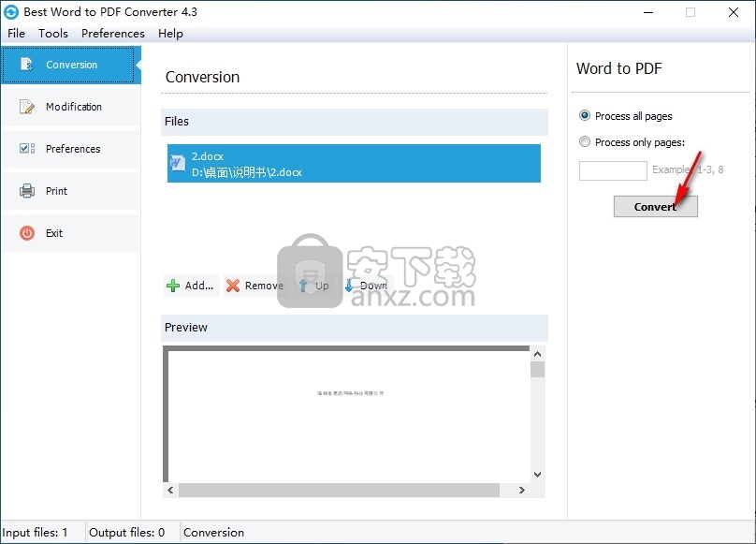Click the page range input field

pos(613,170)
